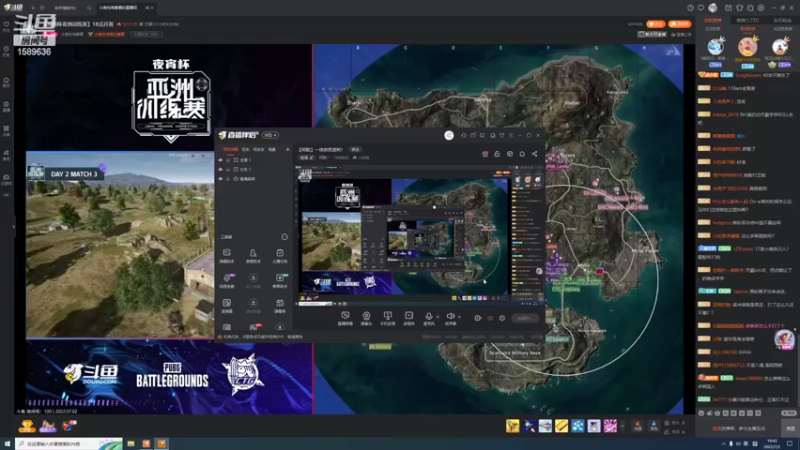Viewport: 800px width, 450px height.
Task: Toggle the record button in the companion bottom bar
Action: coord(478,318)
